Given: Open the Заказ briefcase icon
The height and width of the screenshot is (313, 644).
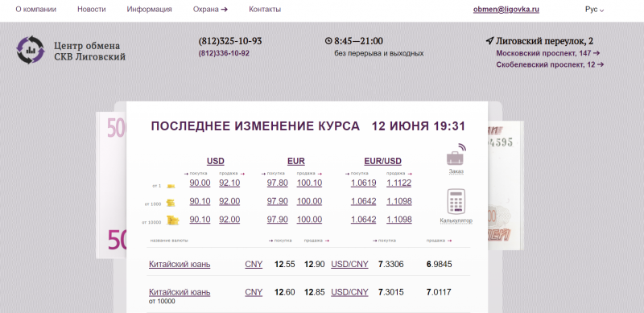Looking at the screenshot, I should pos(456,154).
